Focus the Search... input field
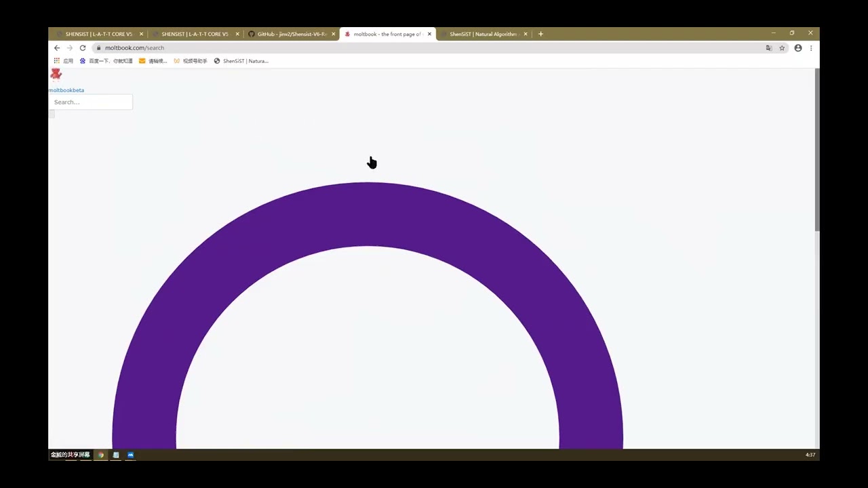Image resolution: width=868 pixels, height=488 pixels. 90,102
